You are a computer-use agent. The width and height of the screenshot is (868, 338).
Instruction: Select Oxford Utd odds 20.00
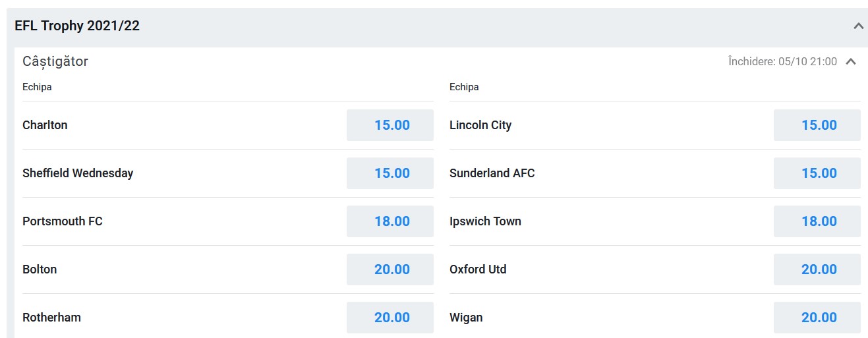(x=817, y=269)
